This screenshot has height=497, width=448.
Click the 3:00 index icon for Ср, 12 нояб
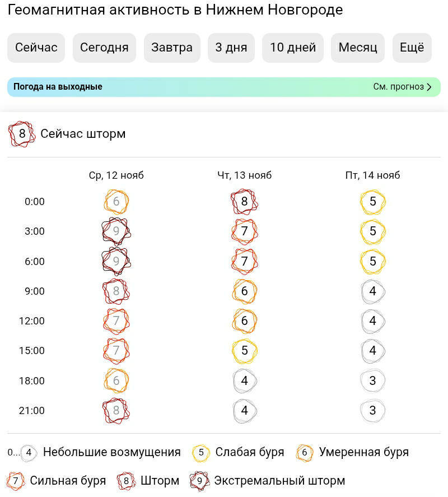(x=116, y=231)
